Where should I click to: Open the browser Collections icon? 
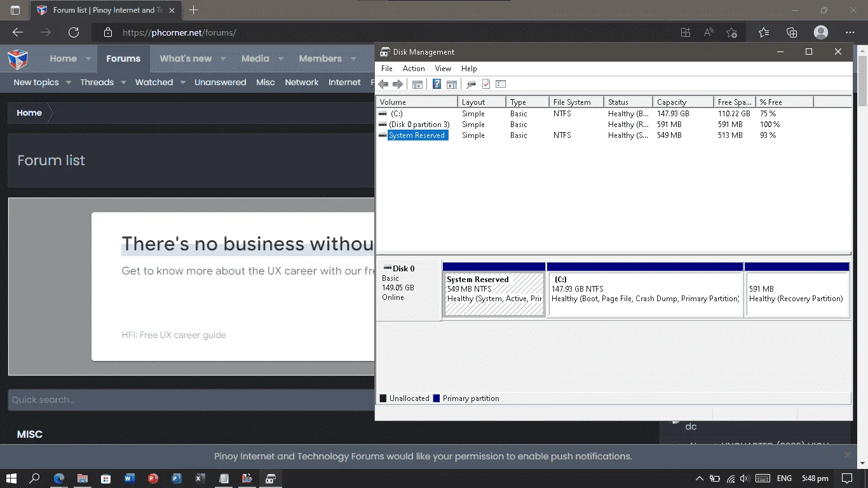pyautogui.click(x=792, y=32)
